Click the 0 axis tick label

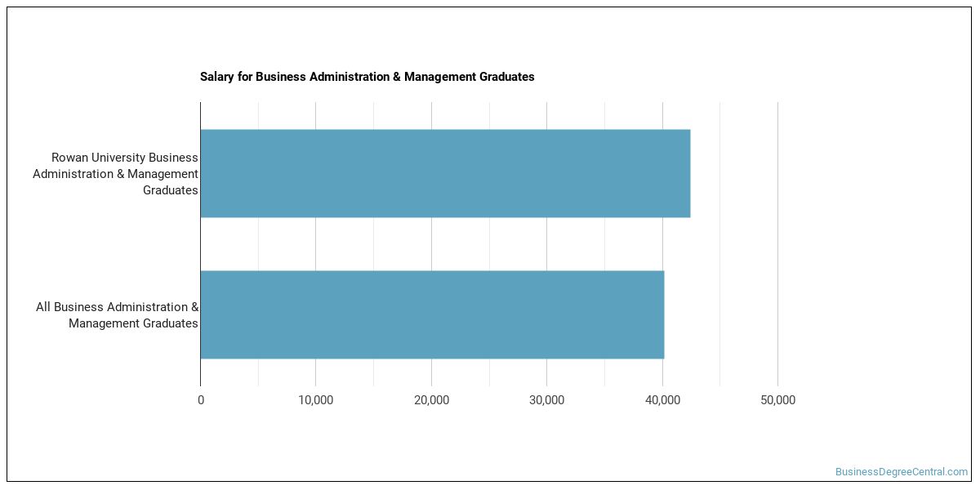tap(201, 400)
